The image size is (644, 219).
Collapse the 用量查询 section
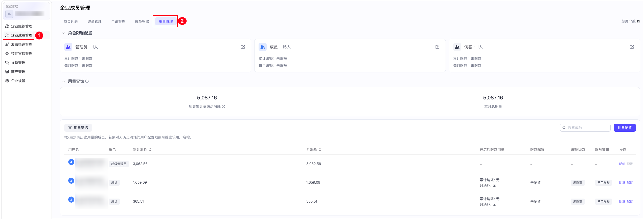tap(64, 81)
